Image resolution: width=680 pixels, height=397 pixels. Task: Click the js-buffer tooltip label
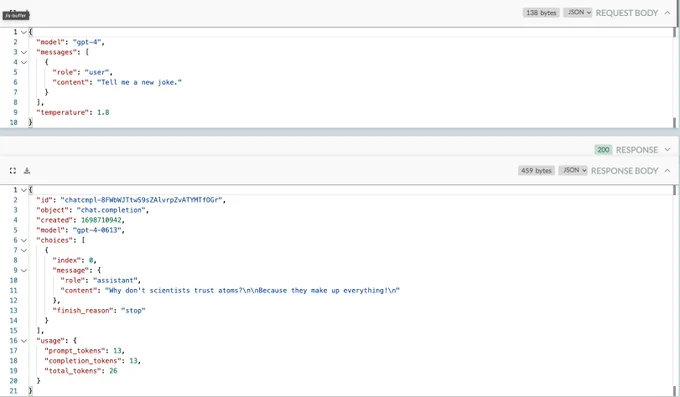click(x=16, y=15)
